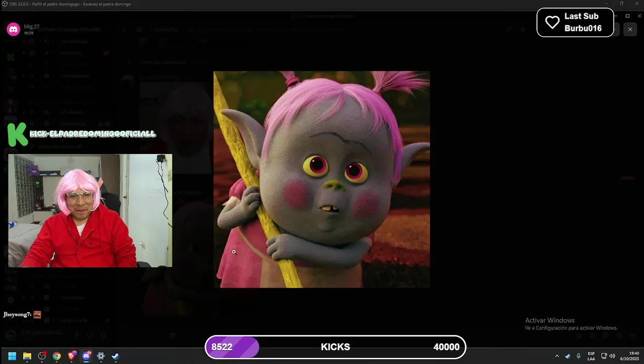Click the green Kick K logo
644x364 pixels.
[x=17, y=134]
